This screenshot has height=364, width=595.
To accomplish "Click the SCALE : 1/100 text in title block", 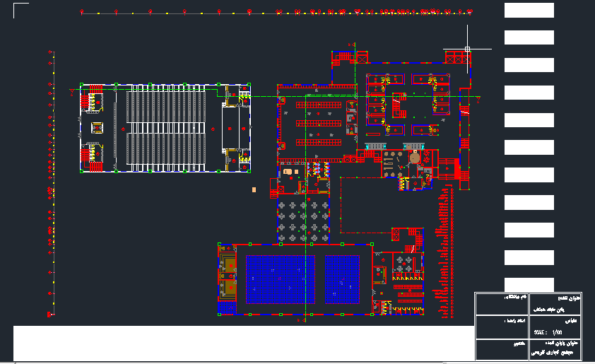I will [548, 332].
